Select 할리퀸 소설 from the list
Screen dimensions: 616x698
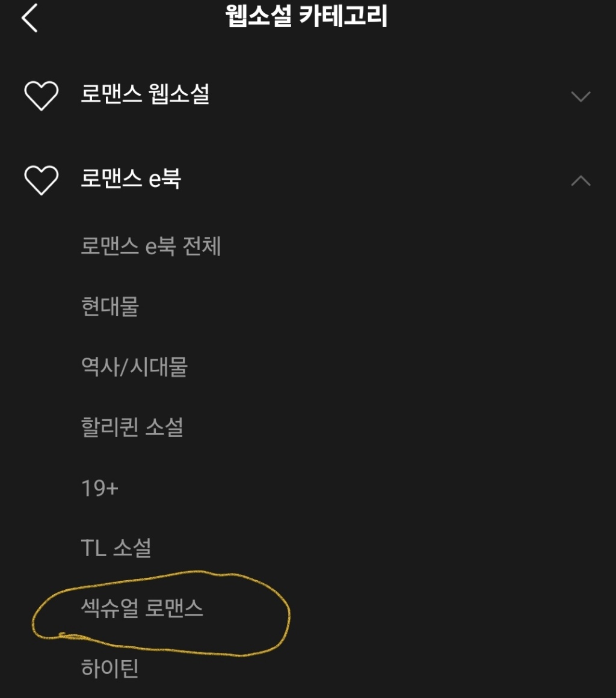click(x=132, y=427)
